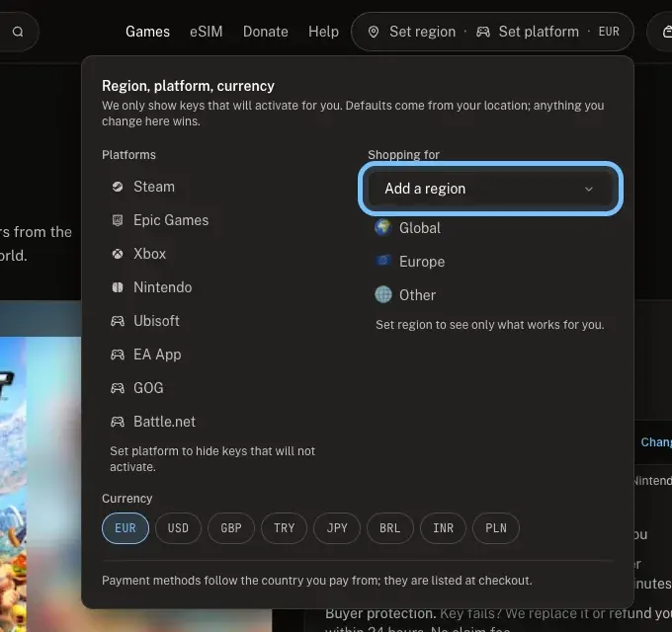Select Nintendo platform
The width and height of the screenshot is (672, 632).
(162, 287)
